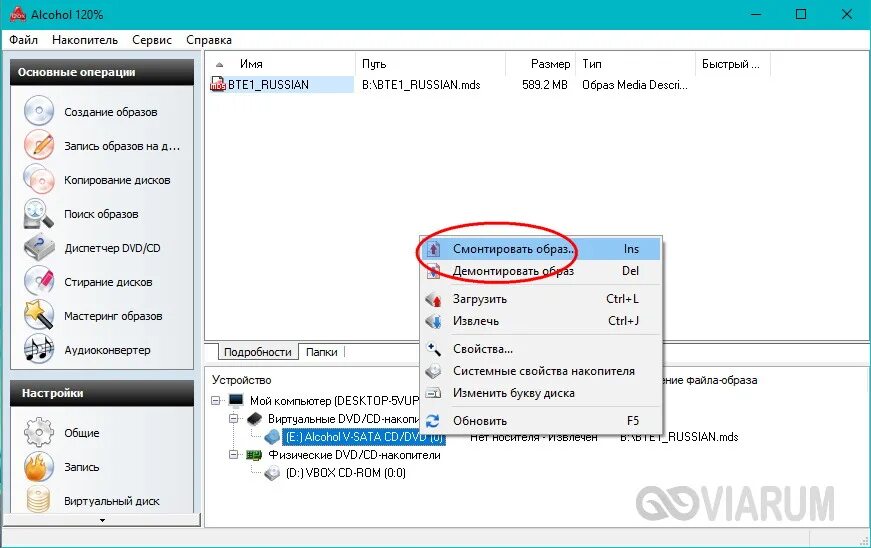Sort list by Размер column header
Screen dimensions: 871x548
pos(540,64)
